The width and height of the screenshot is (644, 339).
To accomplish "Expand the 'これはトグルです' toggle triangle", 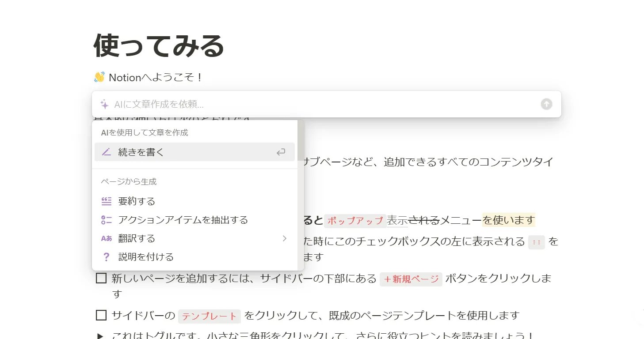I will [101, 336].
